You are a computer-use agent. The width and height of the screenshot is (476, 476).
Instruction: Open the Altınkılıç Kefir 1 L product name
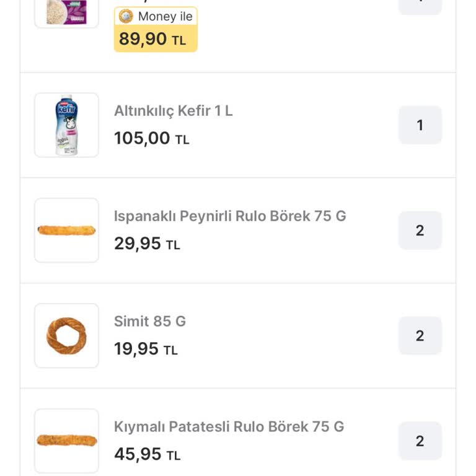[174, 111]
